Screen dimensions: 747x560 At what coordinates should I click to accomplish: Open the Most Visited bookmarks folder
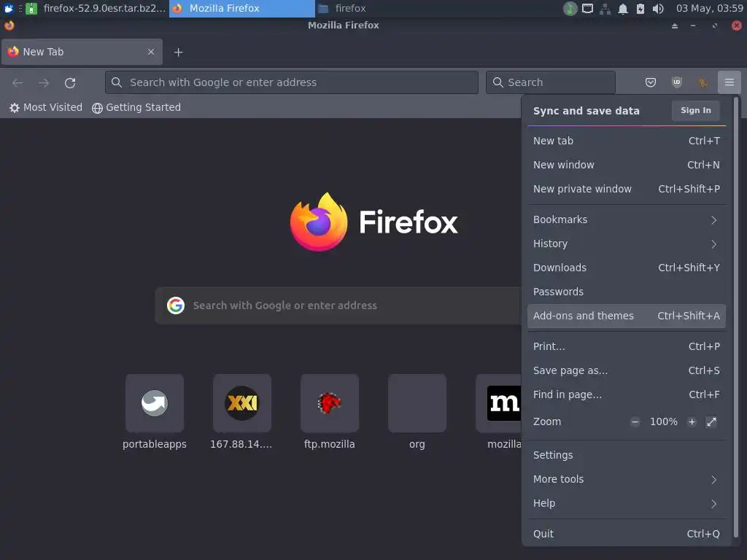click(46, 108)
